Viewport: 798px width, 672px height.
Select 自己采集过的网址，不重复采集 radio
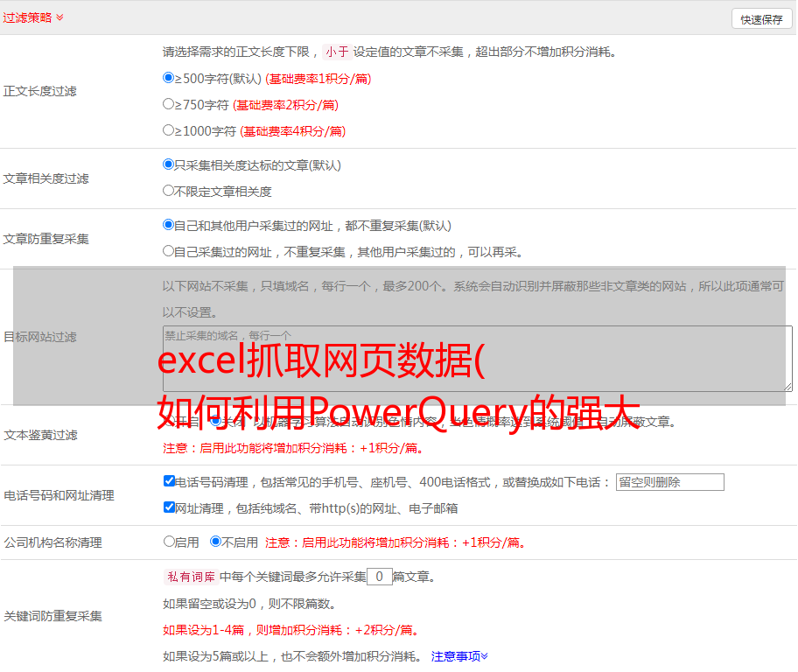(x=168, y=250)
